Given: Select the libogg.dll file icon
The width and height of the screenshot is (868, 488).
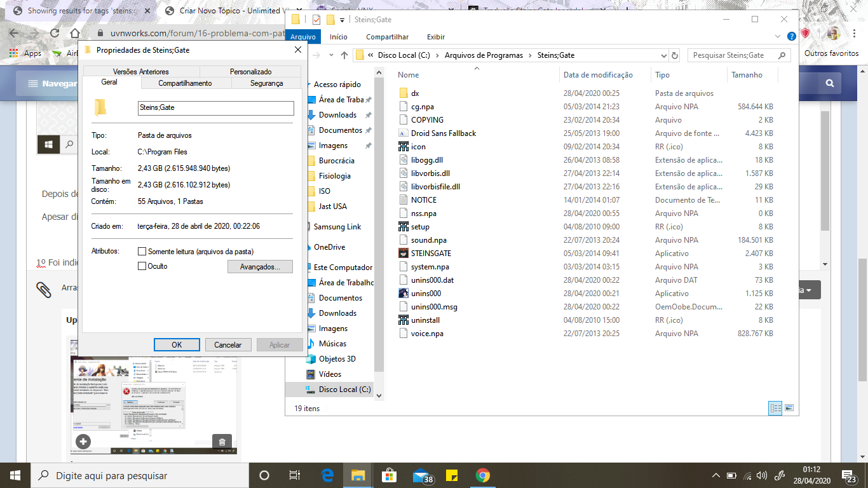Looking at the screenshot, I should pyautogui.click(x=403, y=159).
